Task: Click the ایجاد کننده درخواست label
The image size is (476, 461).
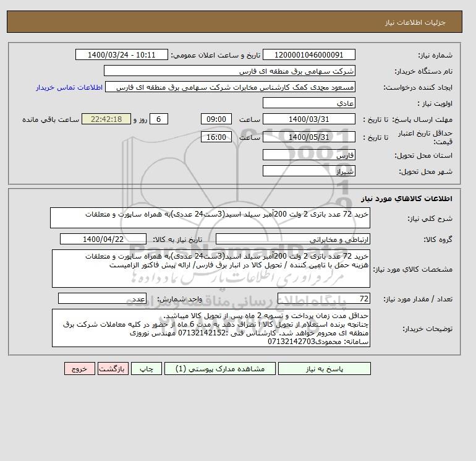Action: pos(418,87)
